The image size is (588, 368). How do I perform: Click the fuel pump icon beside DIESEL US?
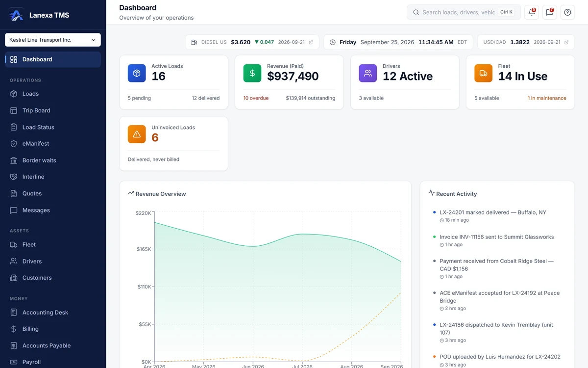click(195, 42)
